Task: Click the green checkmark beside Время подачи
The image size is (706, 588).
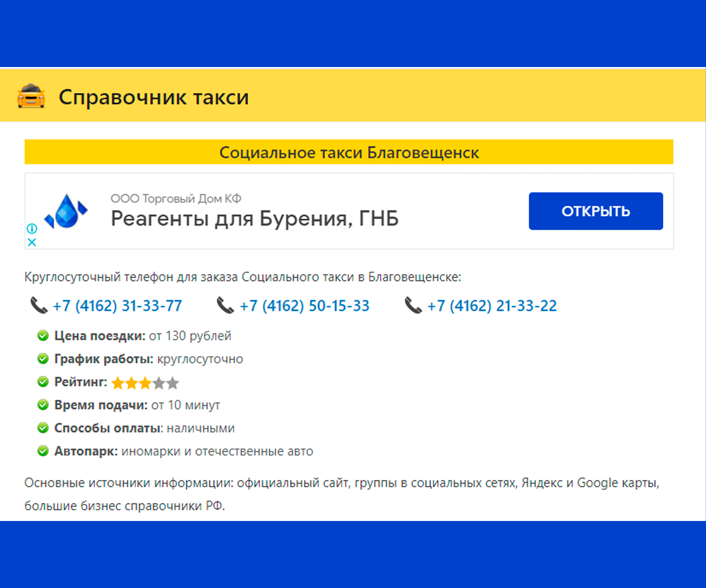Action: click(x=42, y=405)
